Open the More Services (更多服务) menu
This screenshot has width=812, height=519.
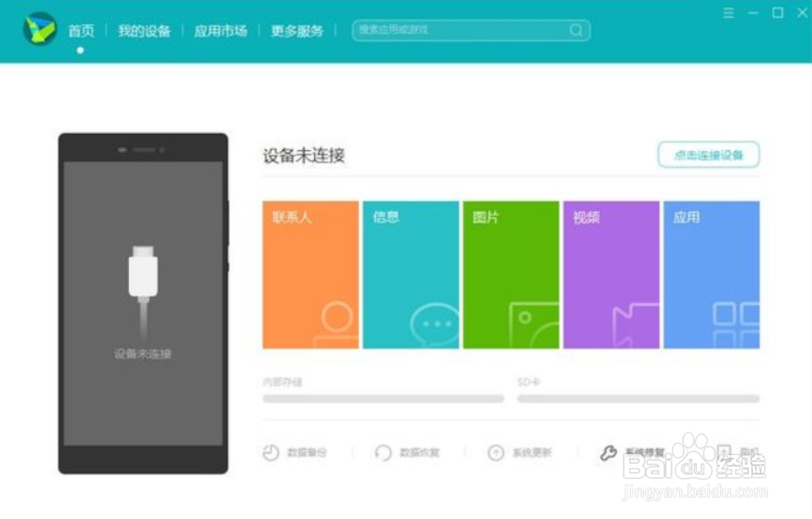[x=296, y=30]
